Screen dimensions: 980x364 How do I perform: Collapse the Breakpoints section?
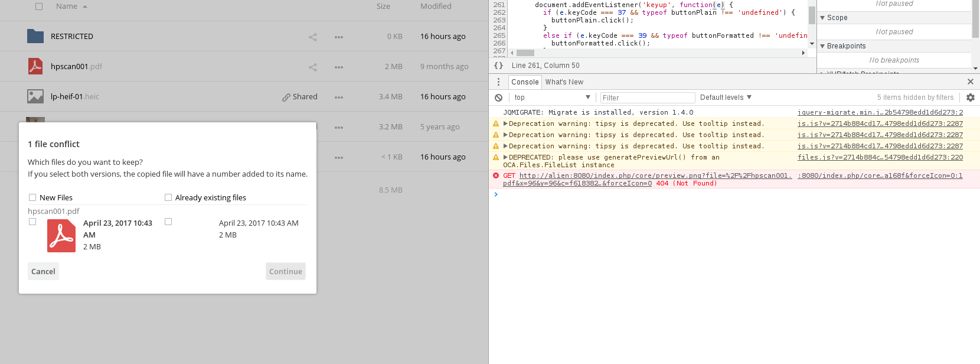tap(822, 46)
